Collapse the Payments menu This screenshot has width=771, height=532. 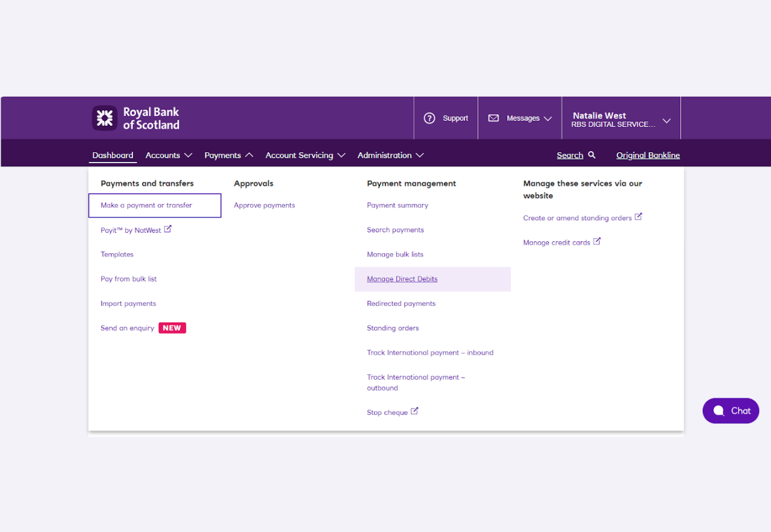[229, 155]
